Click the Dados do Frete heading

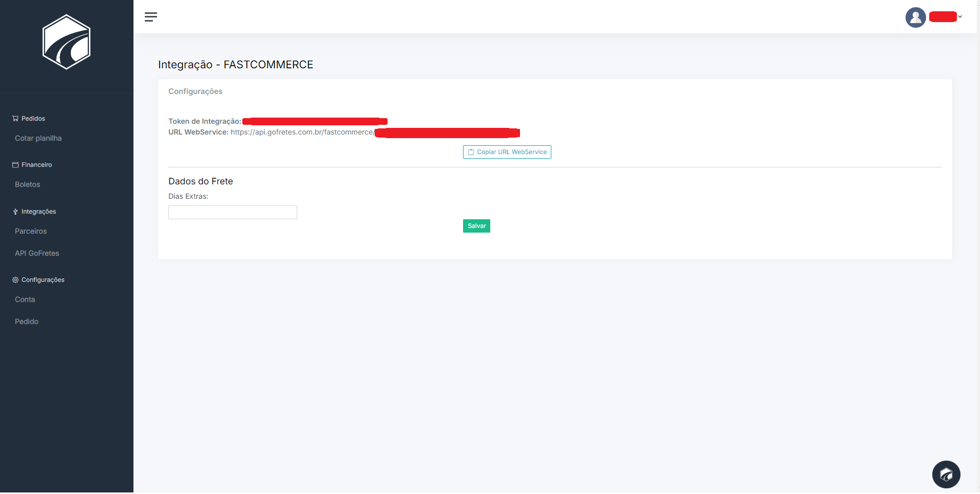tap(201, 181)
